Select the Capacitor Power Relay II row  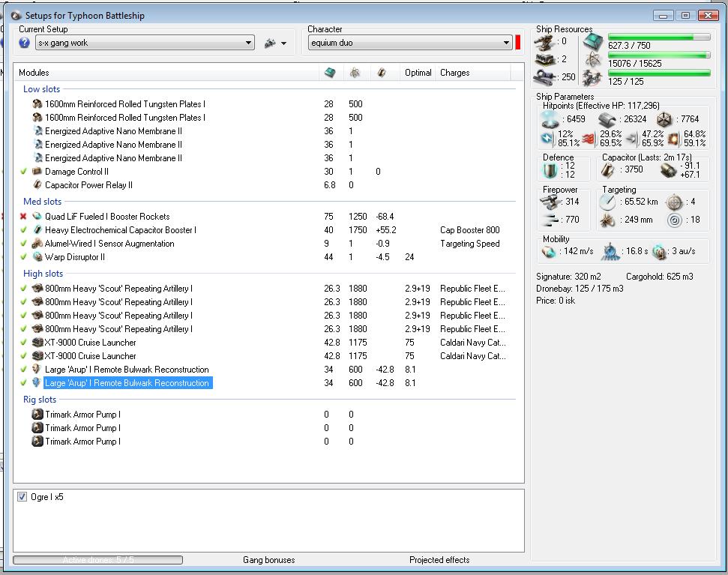click(265, 184)
